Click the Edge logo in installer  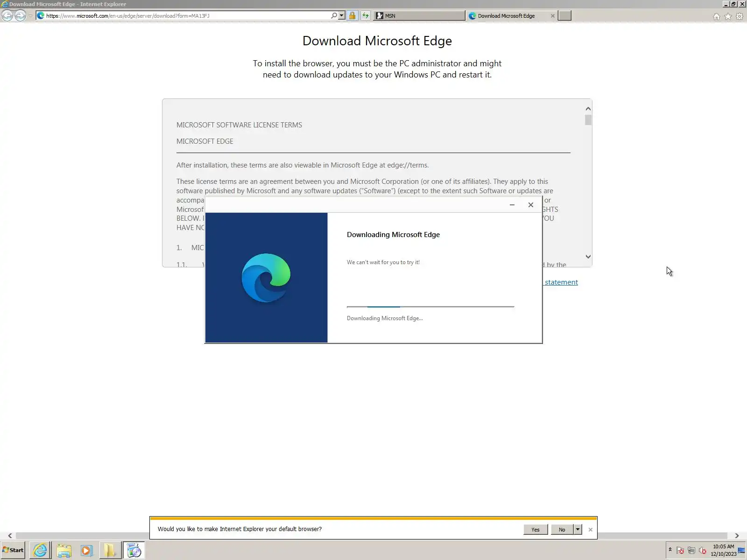266,278
